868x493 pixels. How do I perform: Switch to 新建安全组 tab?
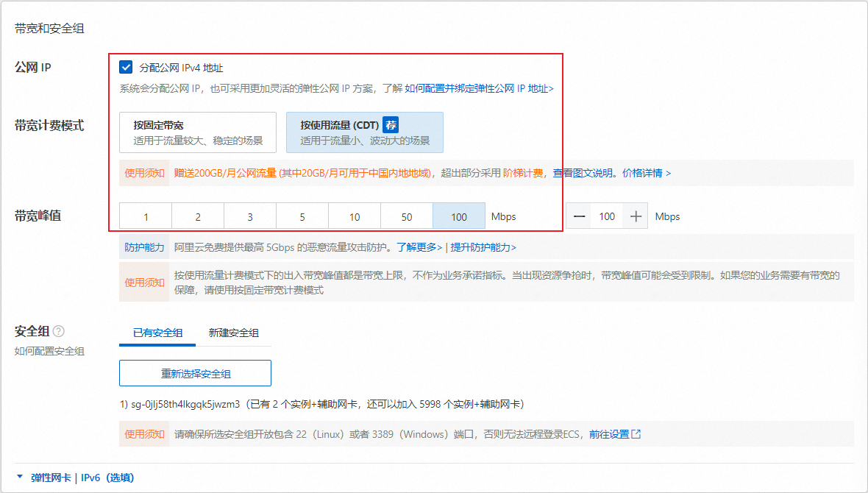(233, 333)
